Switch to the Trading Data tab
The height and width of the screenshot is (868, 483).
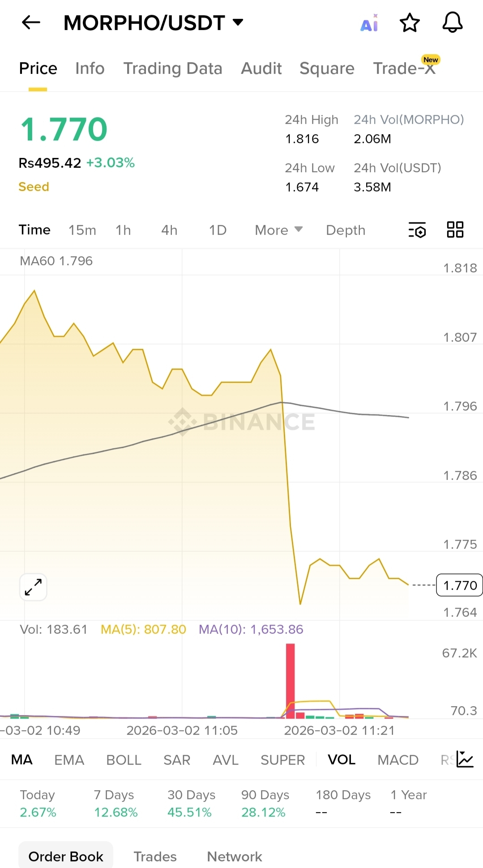pos(173,68)
